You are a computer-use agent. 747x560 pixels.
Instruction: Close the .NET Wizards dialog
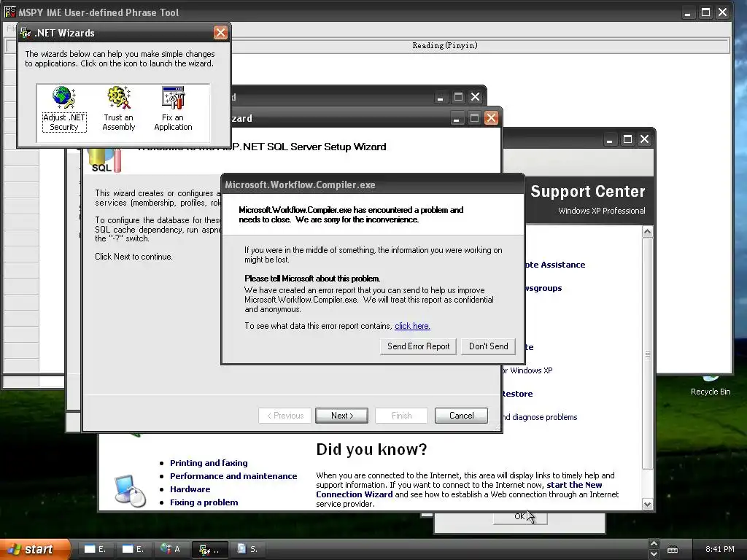[x=220, y=33]
